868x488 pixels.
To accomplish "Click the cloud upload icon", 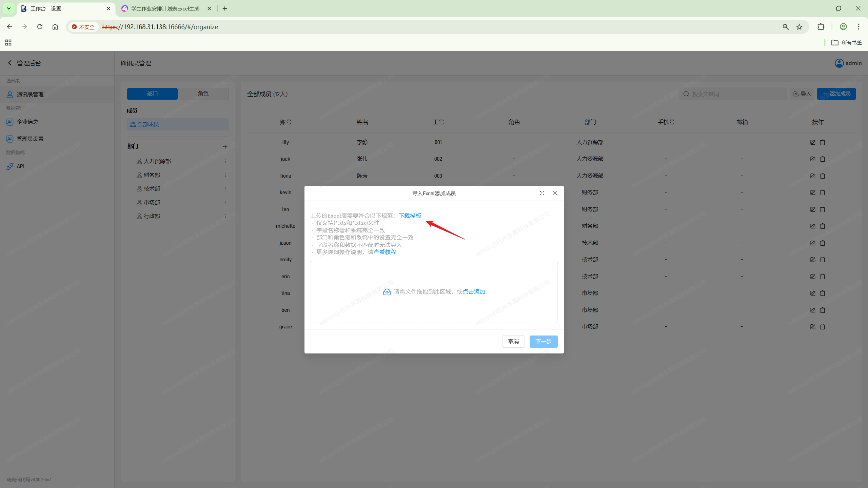I will click(387, 292).
